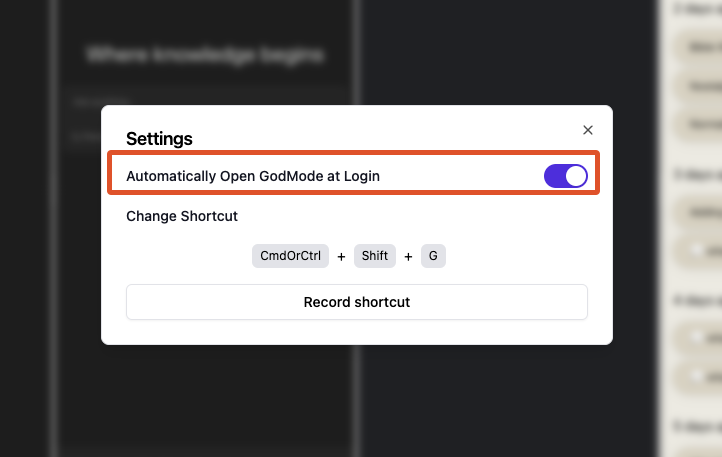Click the purple knob of the login toggle
Image resolution: width=722 pixels, height=457 pixels.
[575, 176]
